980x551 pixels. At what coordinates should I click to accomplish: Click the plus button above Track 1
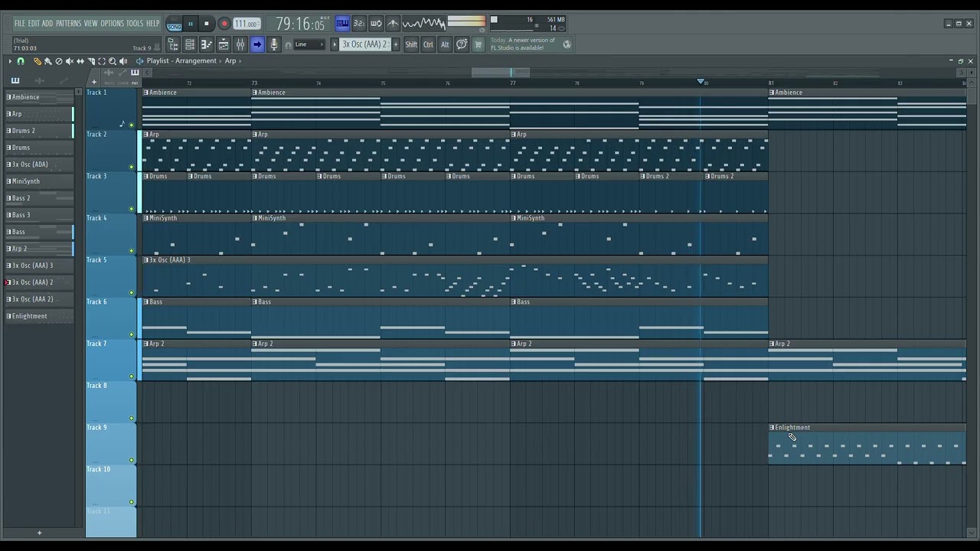pos(94,82)
